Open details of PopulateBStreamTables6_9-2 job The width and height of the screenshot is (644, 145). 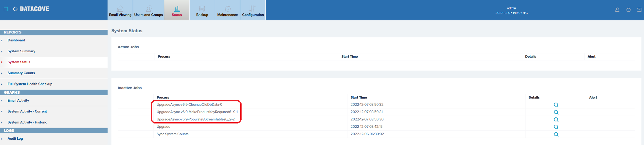point(556,120)
